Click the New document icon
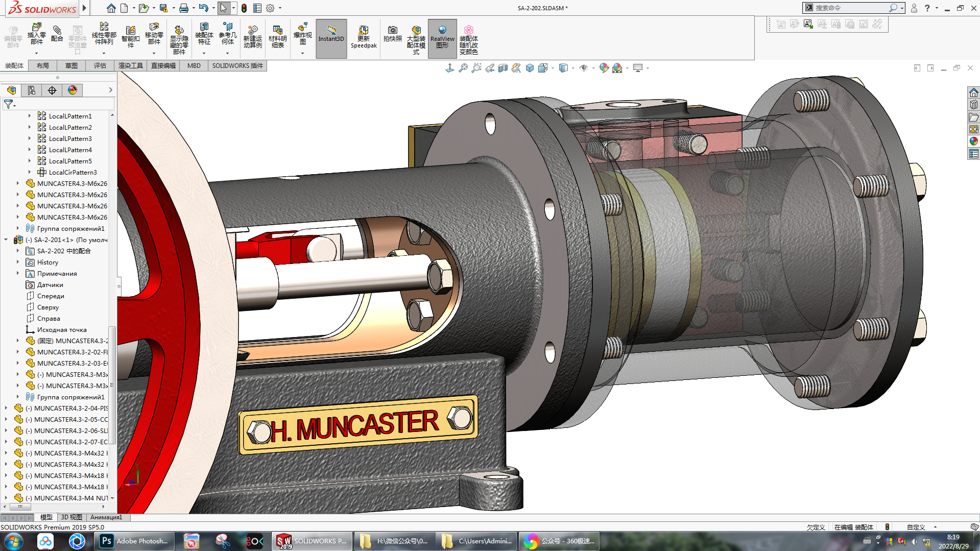Viewport: 980px width, 551px height. [x=124, y=8]
